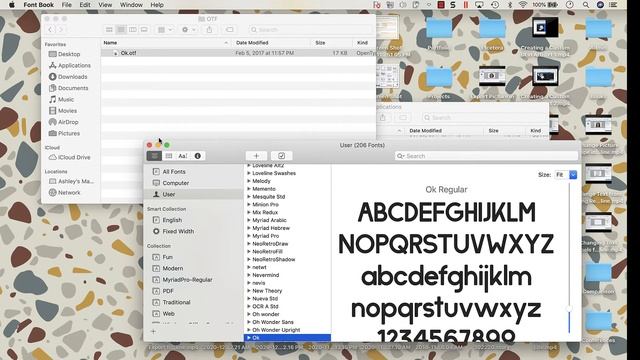Switch OTF Finder window to gallery view

(144, 29)
